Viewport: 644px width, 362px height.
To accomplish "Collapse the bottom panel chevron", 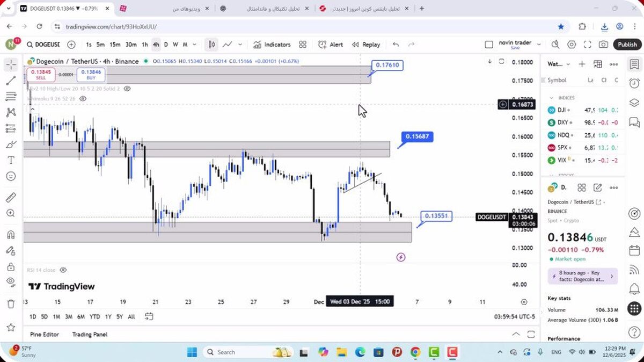I will (x=516, y=334).
